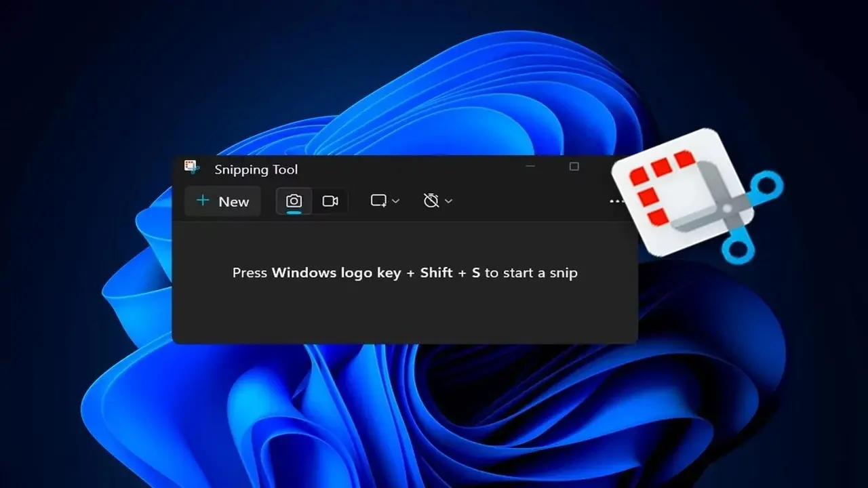Image resolution: width=868 pixels, height=488 pixels.
Task: Switch to Record video mode
Action: coord(330,201)
